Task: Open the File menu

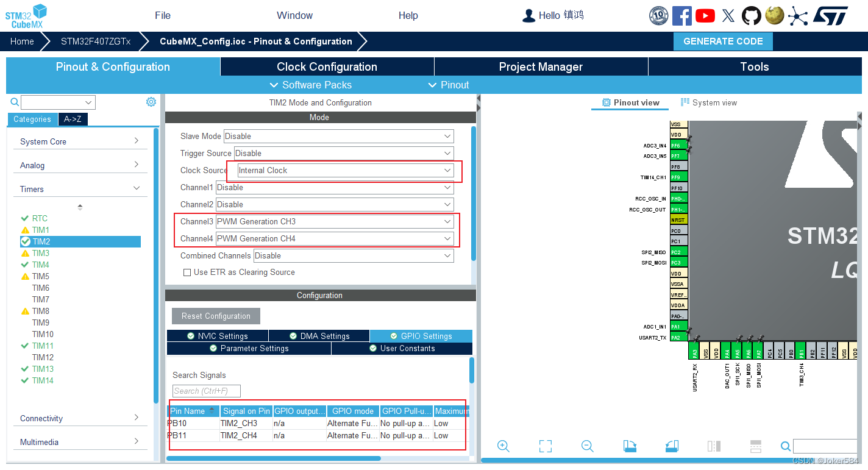Action: 163,16
